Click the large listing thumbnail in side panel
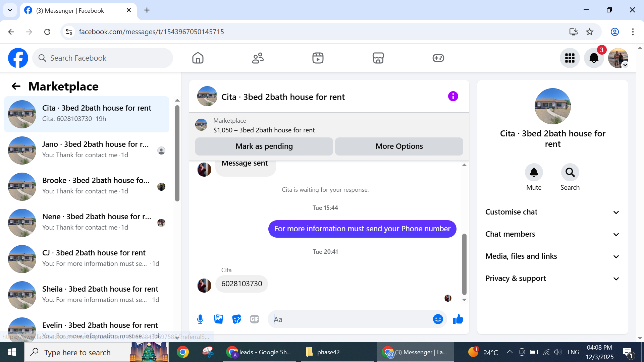This screenshot has height=362, width=644. pyautogui.click(x=552, y=106)
